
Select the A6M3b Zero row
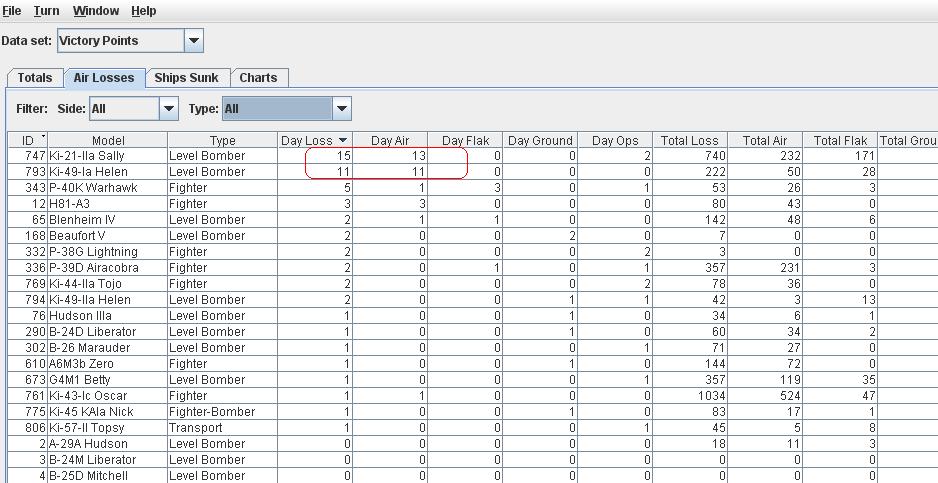point(473,364)
